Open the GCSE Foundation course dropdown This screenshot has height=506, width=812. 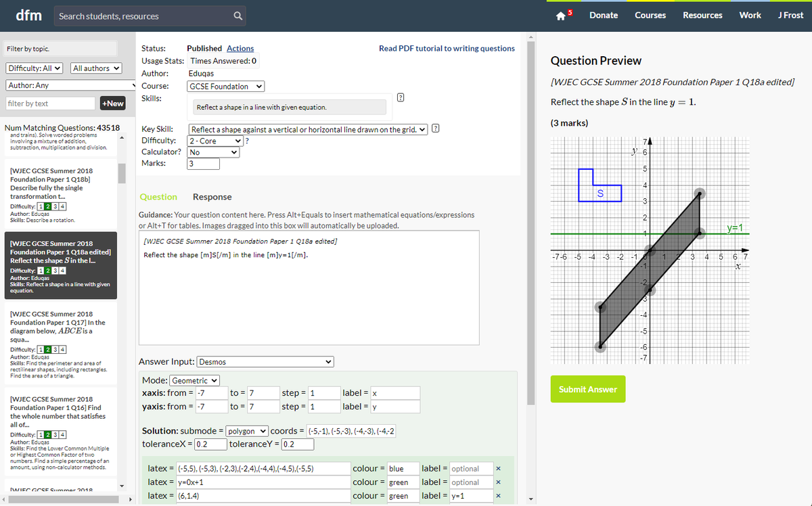click(x=226, y=87)
